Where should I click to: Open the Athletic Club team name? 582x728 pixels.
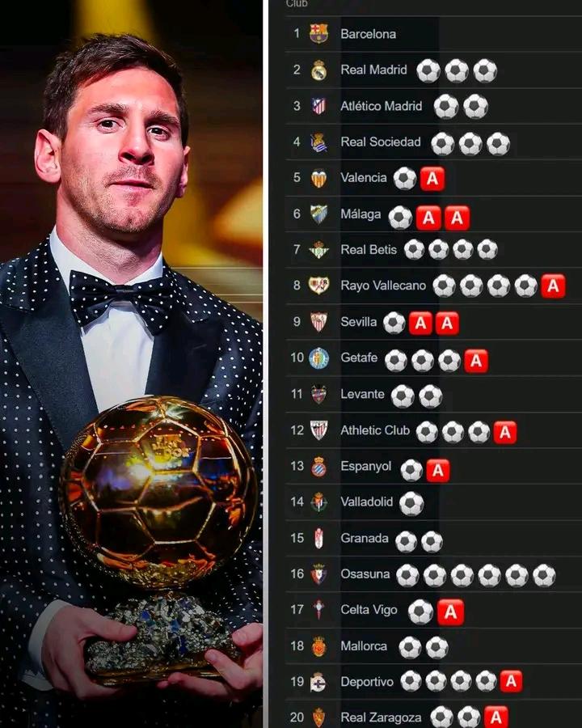pyautogui.click(x=375, y=430)
